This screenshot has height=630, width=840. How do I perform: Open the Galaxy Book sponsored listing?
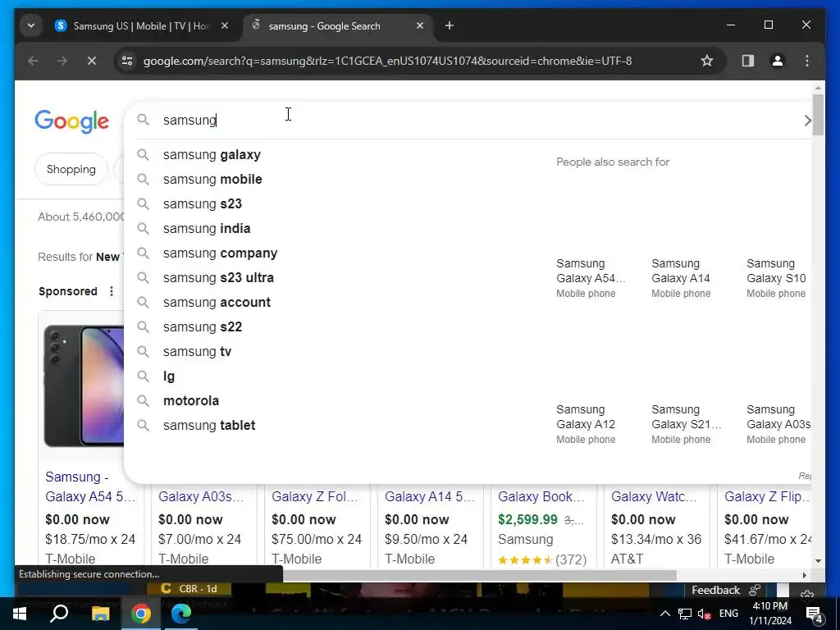tap(541, 496)
